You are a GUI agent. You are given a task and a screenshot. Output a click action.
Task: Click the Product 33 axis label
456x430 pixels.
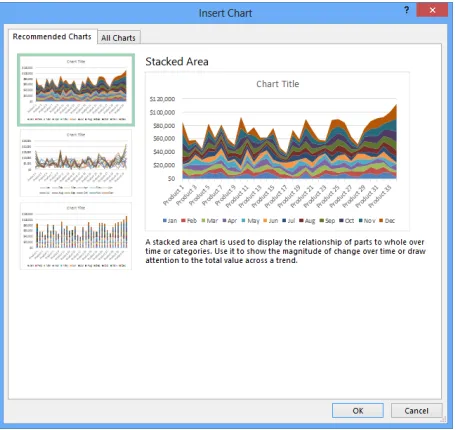tap(379, 196)
